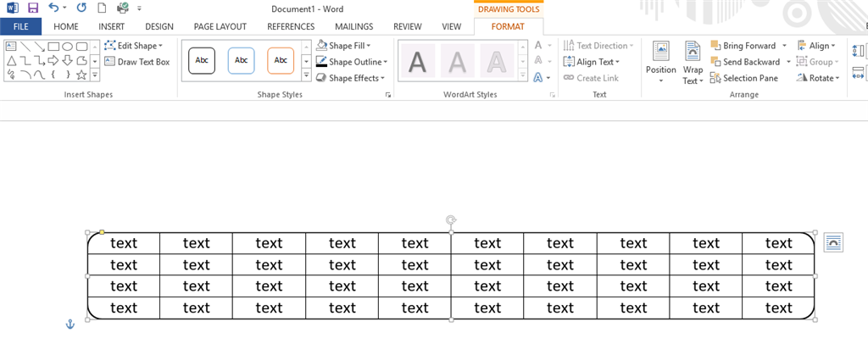Select the Isosceles Triangle shape
Image resolution: width=868 pixels, height=355 pixels.
tap(10, 60)
